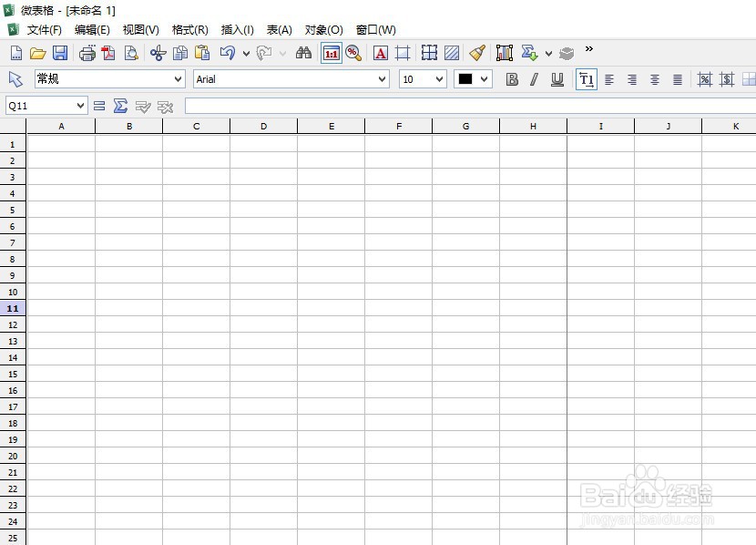
Task: Open the Arial font name dropdown
Action: coord(383,79)
